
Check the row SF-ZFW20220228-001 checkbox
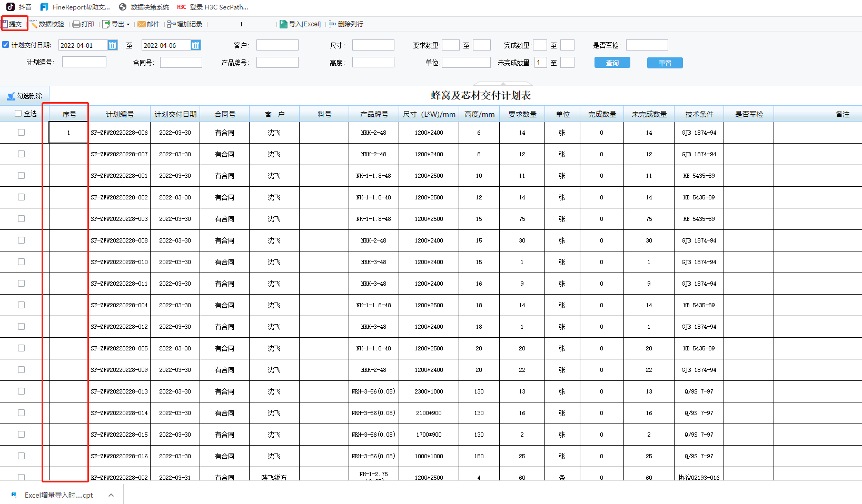click(x=21, y=176)
